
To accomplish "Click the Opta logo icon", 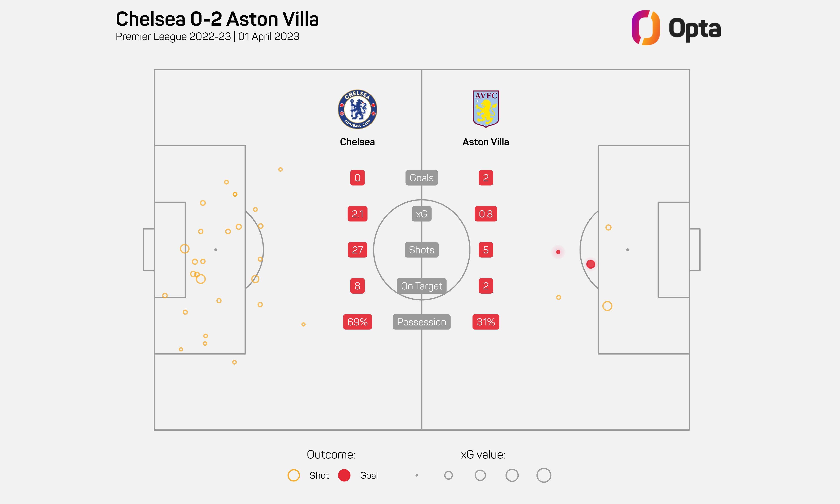I will click(645, 27).
